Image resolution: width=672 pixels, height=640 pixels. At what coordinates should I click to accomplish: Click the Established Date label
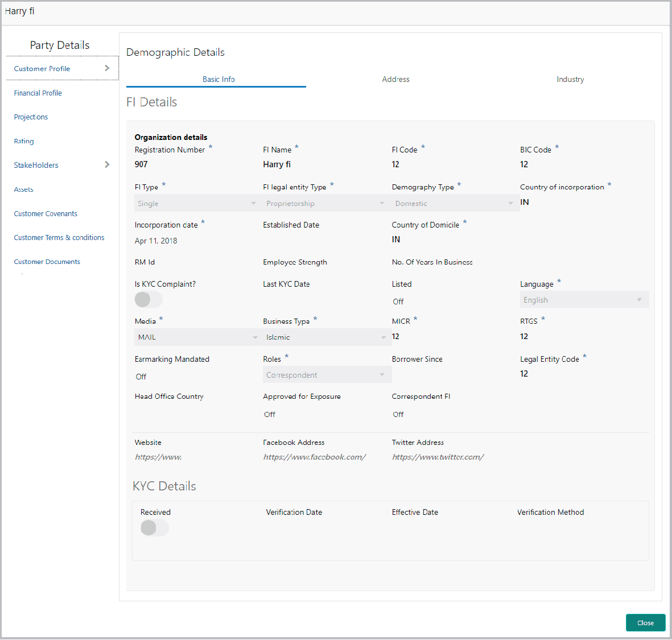[x=291, y=225]
